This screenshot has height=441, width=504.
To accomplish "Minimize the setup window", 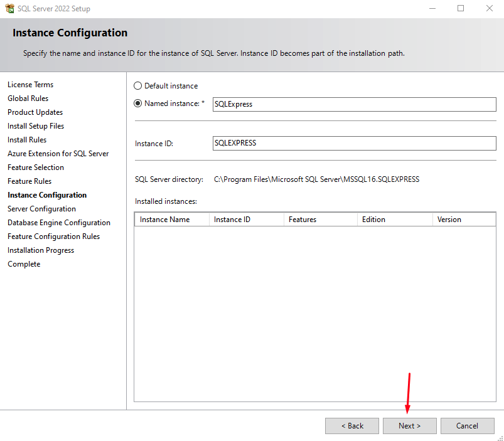I will [x=432, y=8].
